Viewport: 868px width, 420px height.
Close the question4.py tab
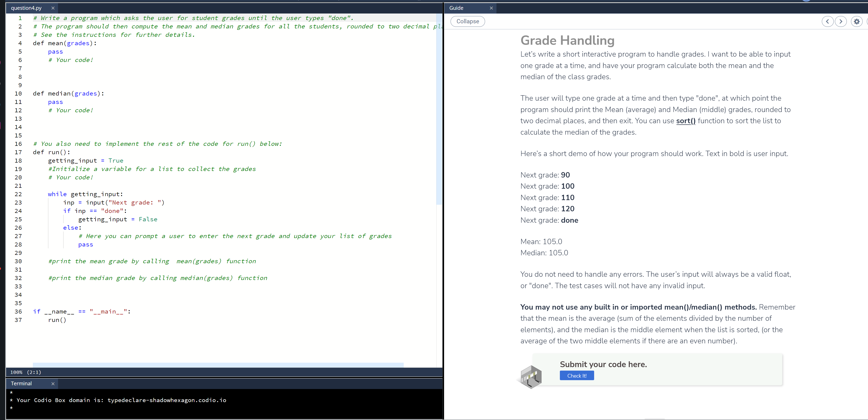click(x=53, y=8)
